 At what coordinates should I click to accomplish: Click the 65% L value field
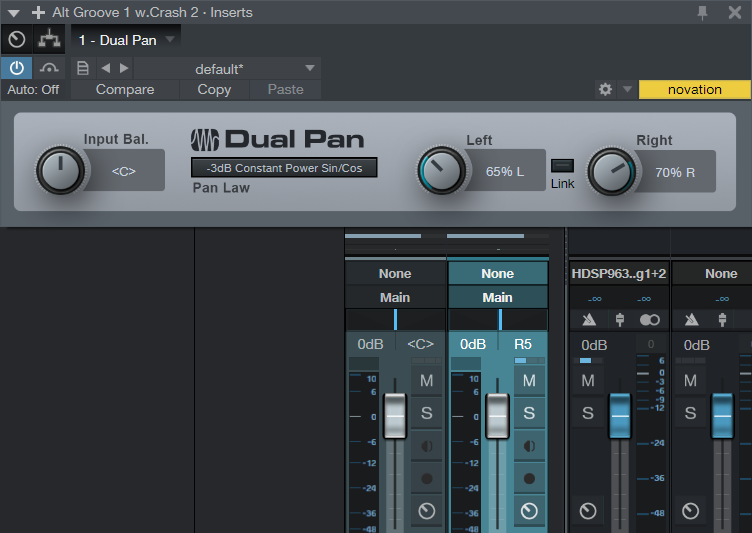pyautogui.click(x=505, y=172)
